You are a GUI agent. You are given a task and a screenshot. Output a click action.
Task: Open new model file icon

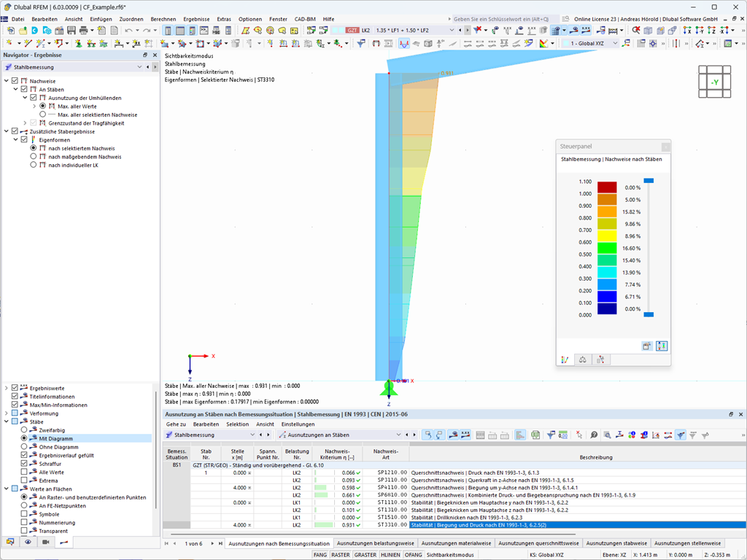(10, 30)
